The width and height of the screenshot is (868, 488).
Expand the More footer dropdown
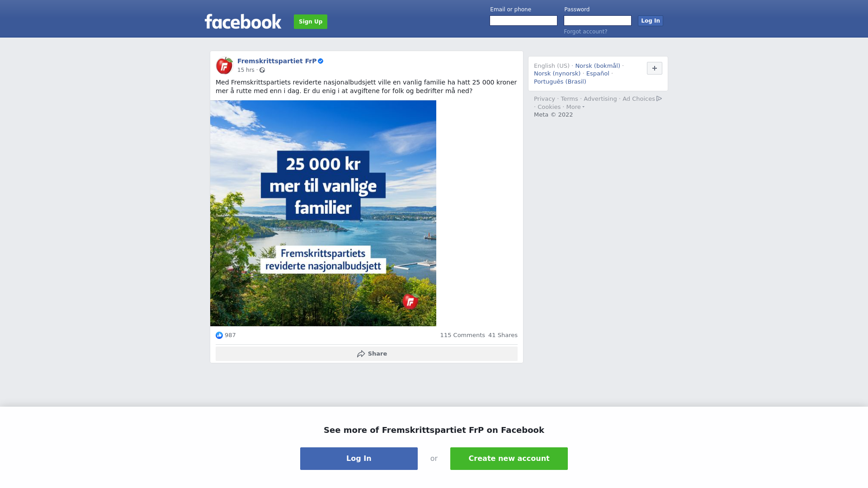click(x=575, y=107)
